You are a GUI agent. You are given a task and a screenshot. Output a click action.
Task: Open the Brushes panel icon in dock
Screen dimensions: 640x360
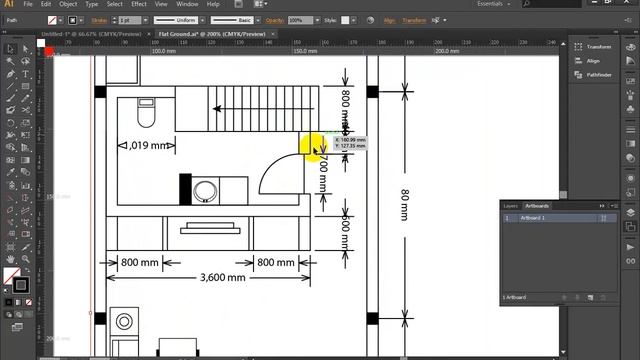[631, 96]
